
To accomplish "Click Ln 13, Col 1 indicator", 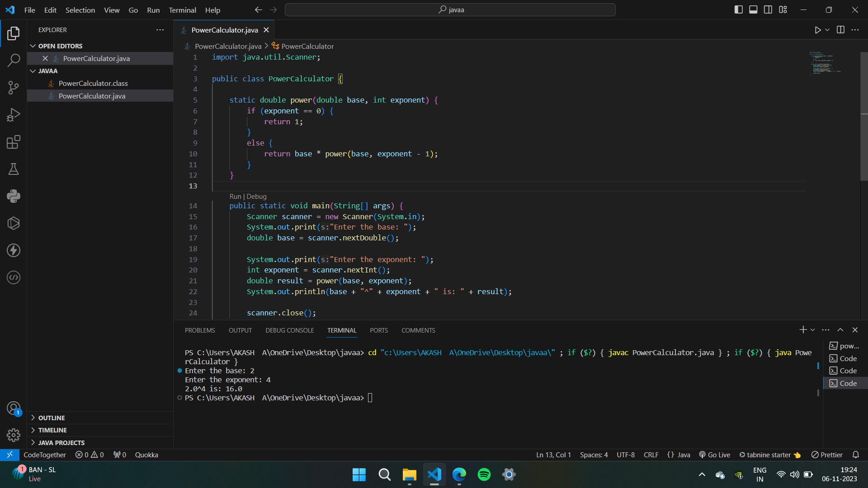I will pos(553,455).
